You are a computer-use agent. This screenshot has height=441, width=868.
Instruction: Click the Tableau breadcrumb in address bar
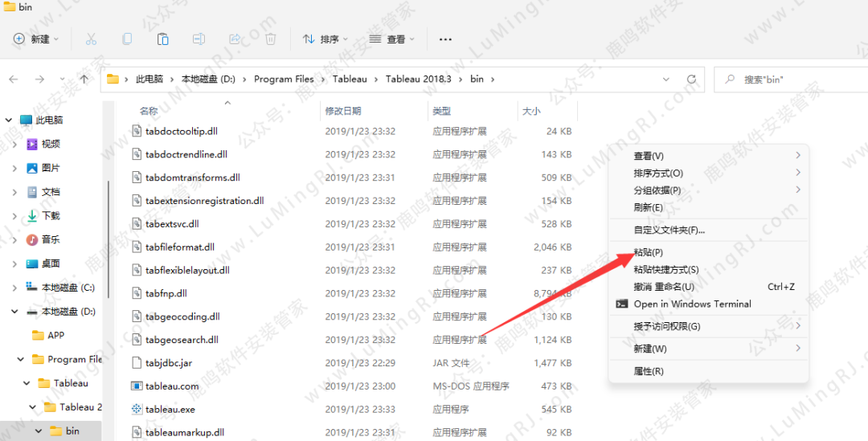[x=350, y=79]
